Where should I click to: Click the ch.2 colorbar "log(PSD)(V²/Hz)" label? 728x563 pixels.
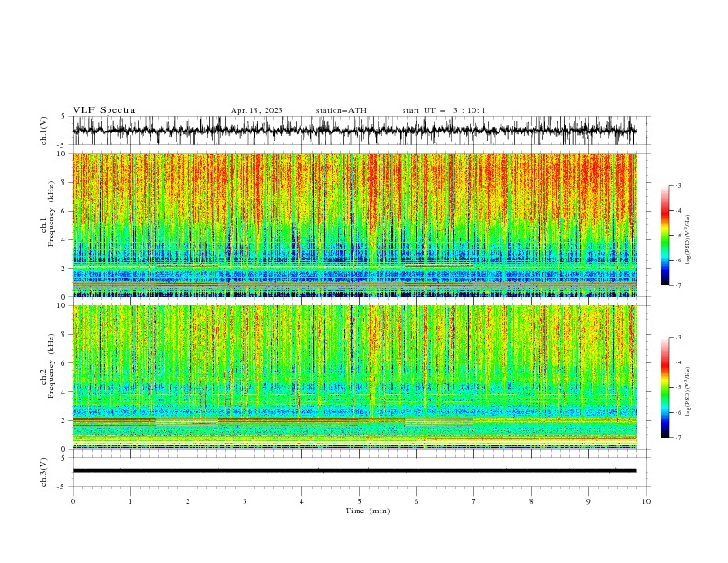[x=688, y=392]
